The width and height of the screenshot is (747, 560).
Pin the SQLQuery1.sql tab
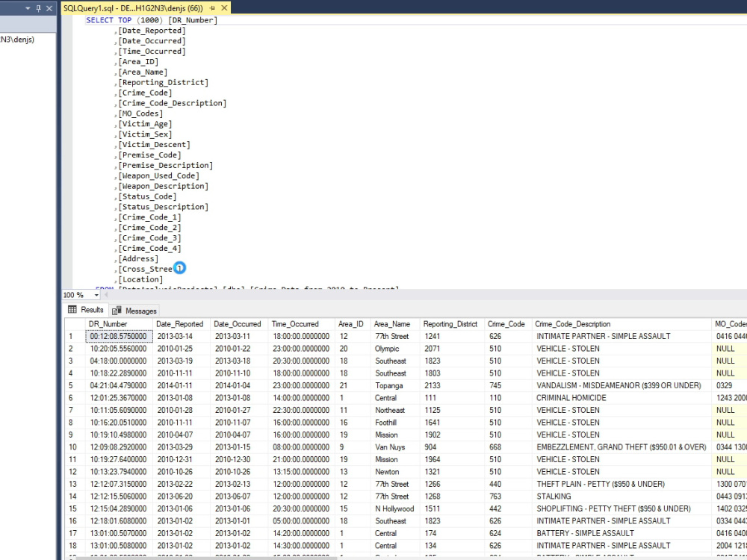click(x=212, y=8)
